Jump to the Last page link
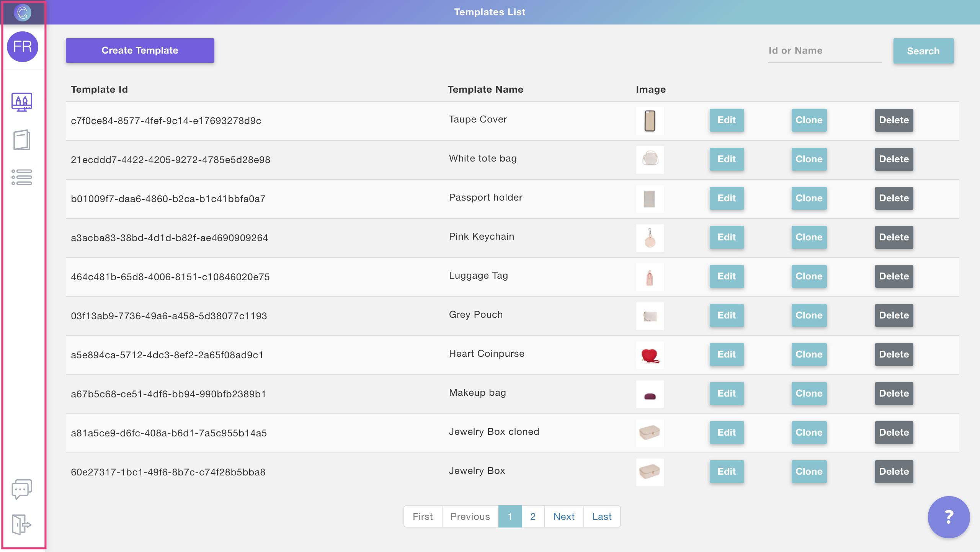The width and height of the screenshot is (980, 552). (x=602, y=516)
